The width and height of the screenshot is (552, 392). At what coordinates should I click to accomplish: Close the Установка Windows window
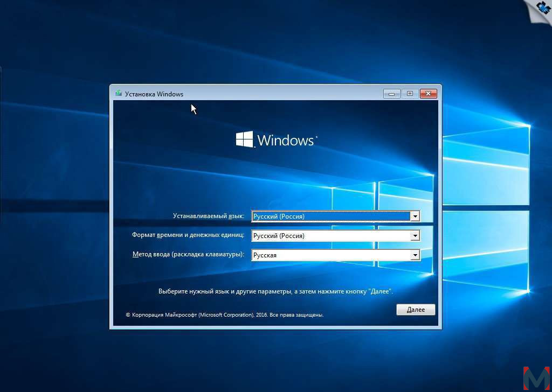point(428,94)
